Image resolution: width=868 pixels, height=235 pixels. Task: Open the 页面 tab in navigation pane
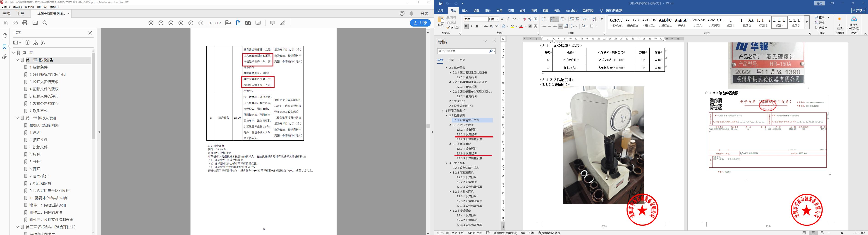pyautogui.click(x=451, y=60)
